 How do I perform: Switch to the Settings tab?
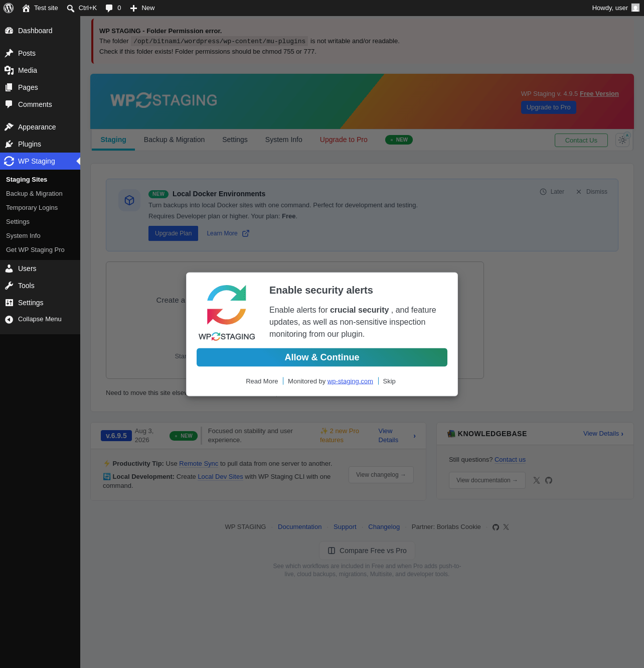pyautogui.click(x=235, y=140)
